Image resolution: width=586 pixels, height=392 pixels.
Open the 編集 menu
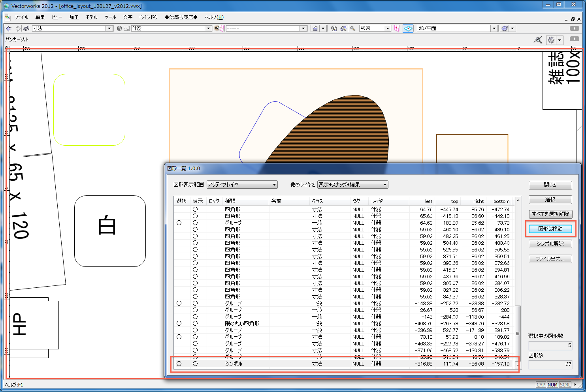(x=40, y=17)
